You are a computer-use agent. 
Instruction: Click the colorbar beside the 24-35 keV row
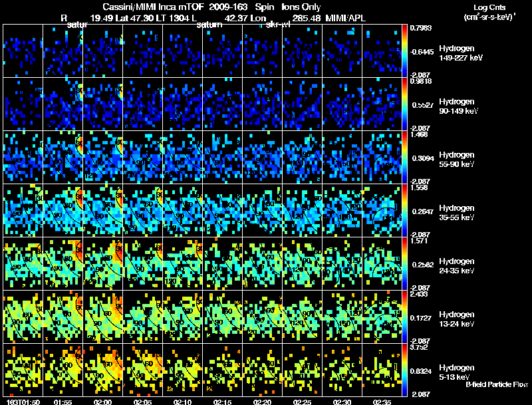pos(404,264)
